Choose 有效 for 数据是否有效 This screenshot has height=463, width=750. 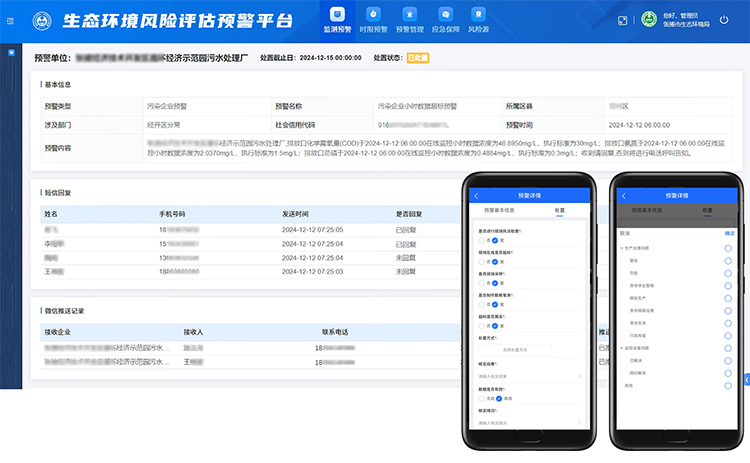point(499,398)
